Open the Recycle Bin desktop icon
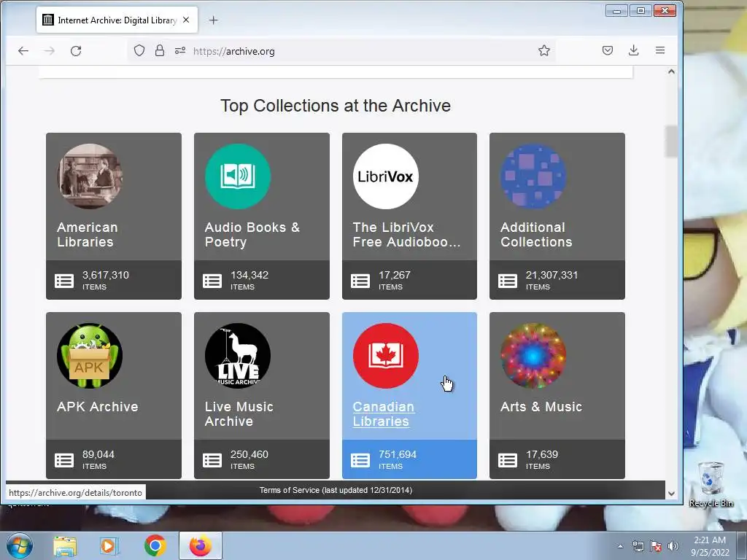Viewport: 747px width, 560px height. click(711, 483)
